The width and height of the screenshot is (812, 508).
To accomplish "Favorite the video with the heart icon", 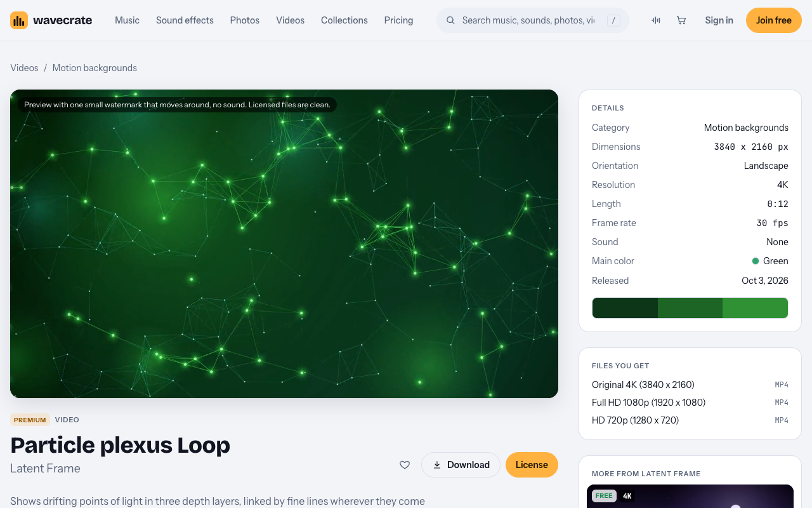I will (405, 465).
